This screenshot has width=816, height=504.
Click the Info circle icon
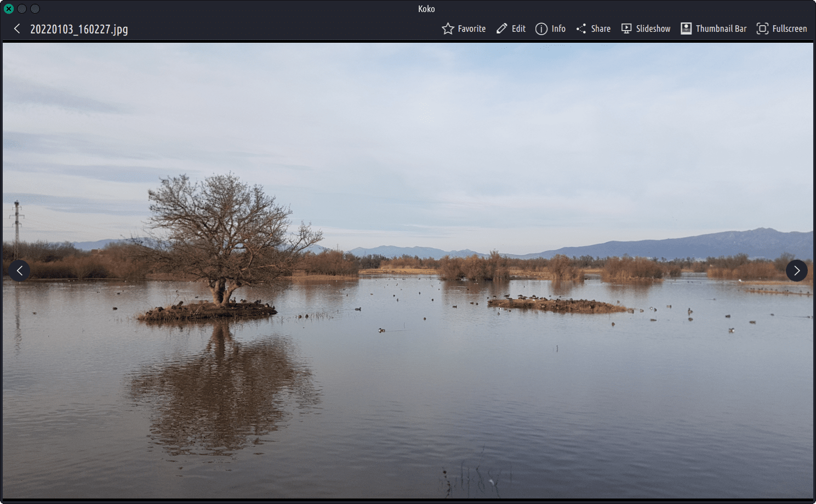click(x=541, y=29)
